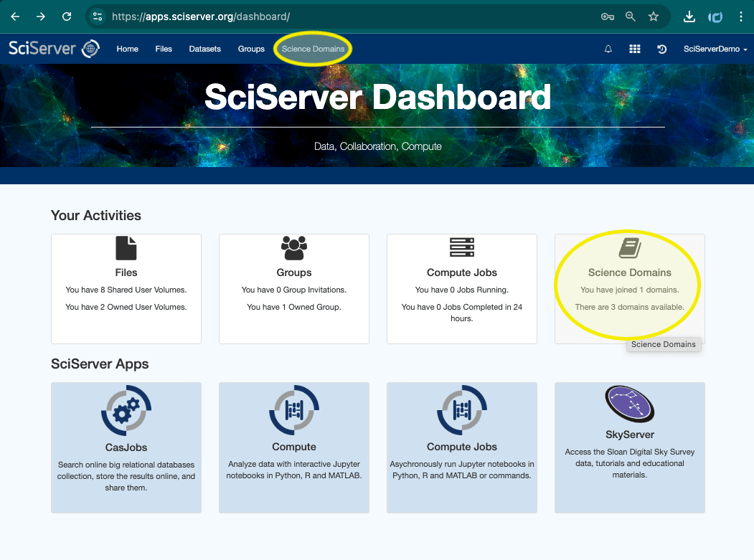The width and height of the screenshot is (754, 560).
Task: Open the Groups activity card title
Action: coord(294,272)
